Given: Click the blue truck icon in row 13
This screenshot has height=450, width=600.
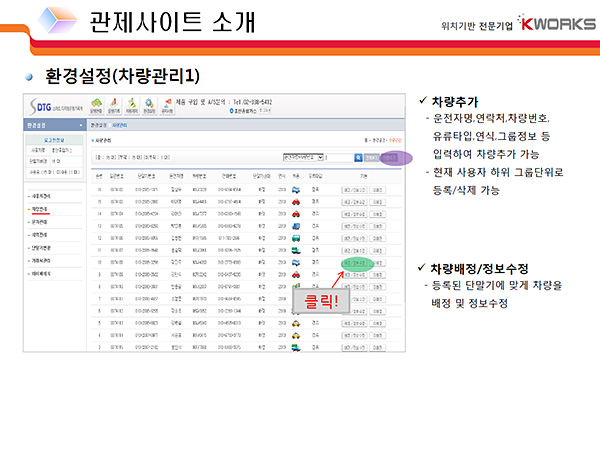Looking at the screenshot, I should pyautogui.click(x=296, y=226).
